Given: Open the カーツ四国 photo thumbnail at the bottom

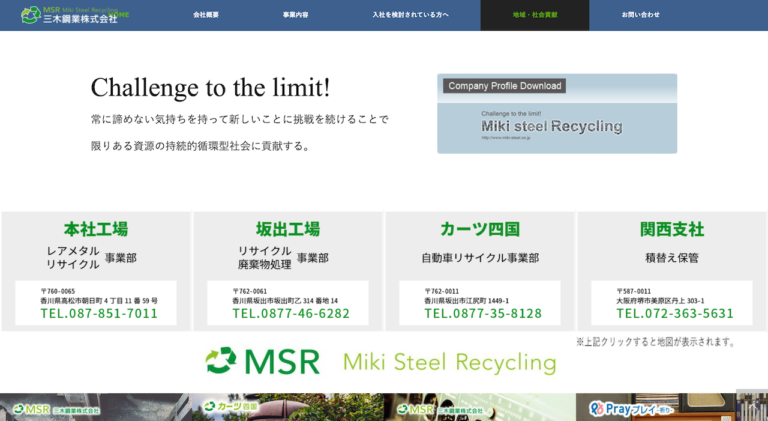Looking at the screenshot, I should [288, 407].
